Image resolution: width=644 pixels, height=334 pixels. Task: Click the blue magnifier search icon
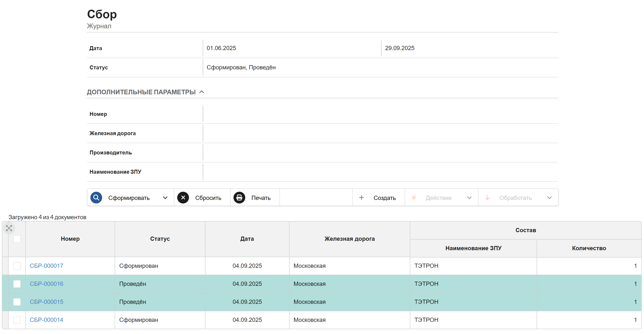[x=96, y=198]
